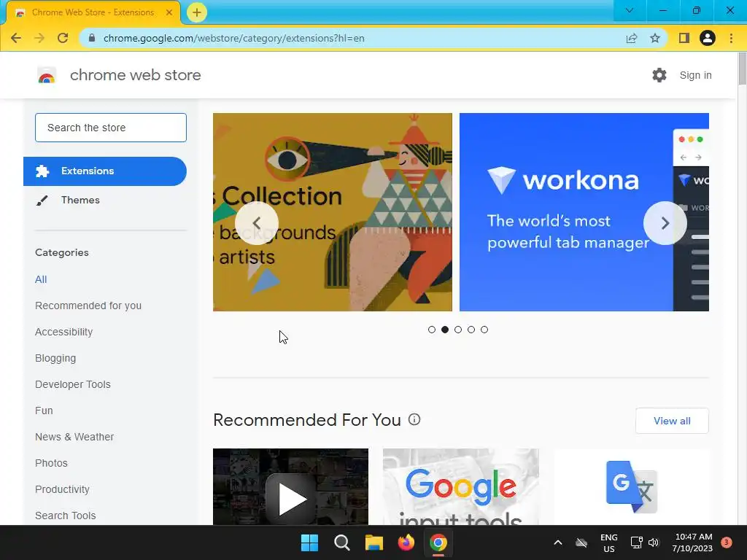The image size is (747, 560).
Task: Select the All category
Action: pyautogui.click(x=41, y=279)
